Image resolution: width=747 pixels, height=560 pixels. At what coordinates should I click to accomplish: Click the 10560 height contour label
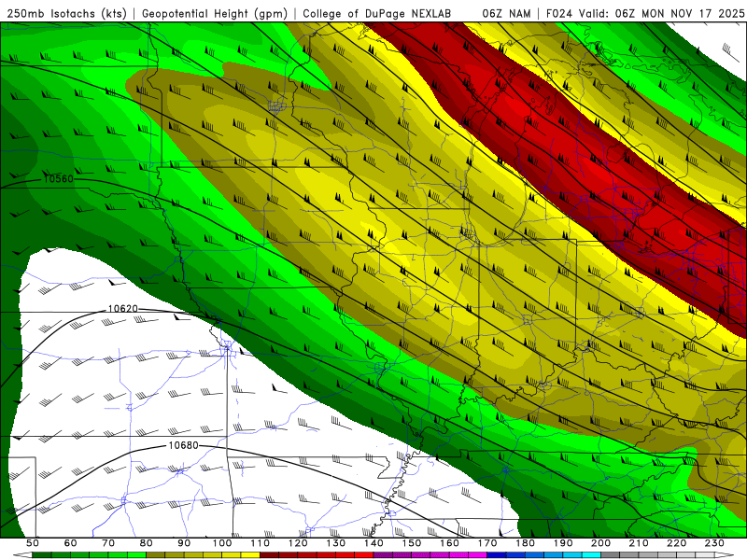pos(59,179)
